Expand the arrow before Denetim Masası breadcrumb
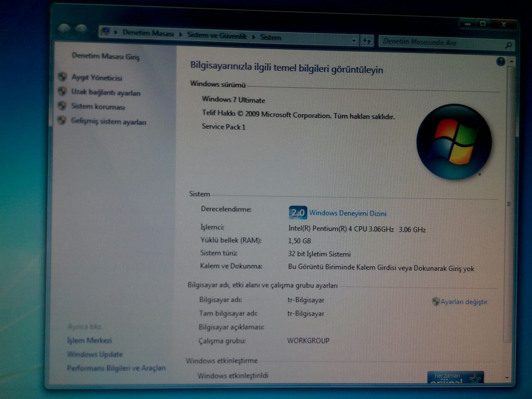 click(x=116, y=32)
